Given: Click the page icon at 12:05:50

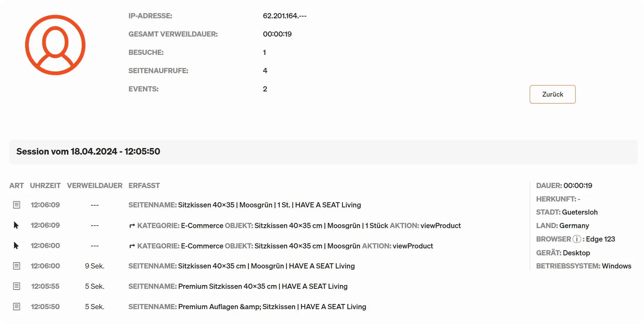Looking at the screenshot, I should (17, 307).
